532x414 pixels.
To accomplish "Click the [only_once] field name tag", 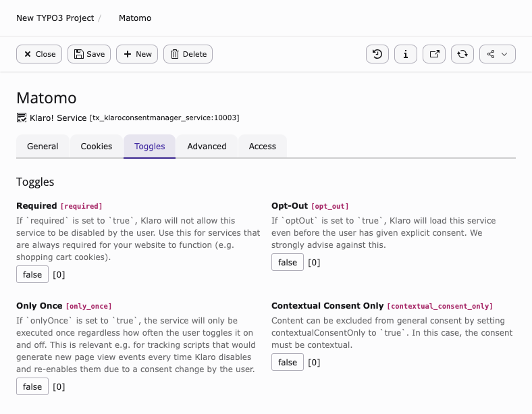I will (88, 306).
